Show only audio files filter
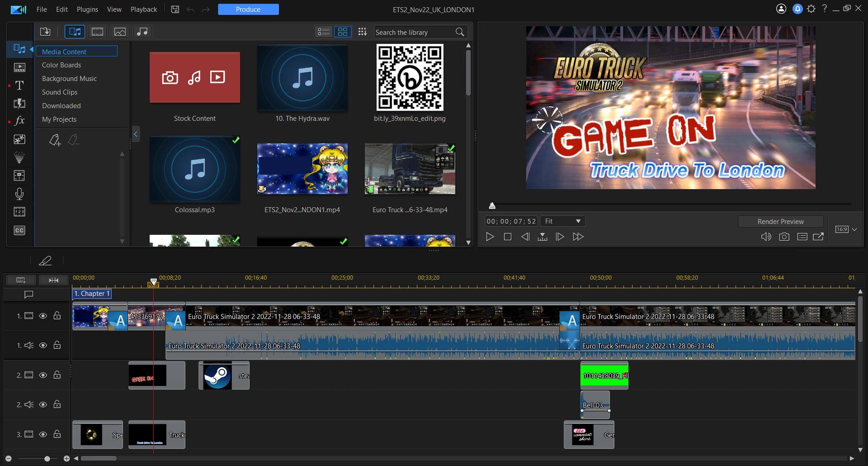The width and height of the screenshot is (868, 466). coord(142,32)
